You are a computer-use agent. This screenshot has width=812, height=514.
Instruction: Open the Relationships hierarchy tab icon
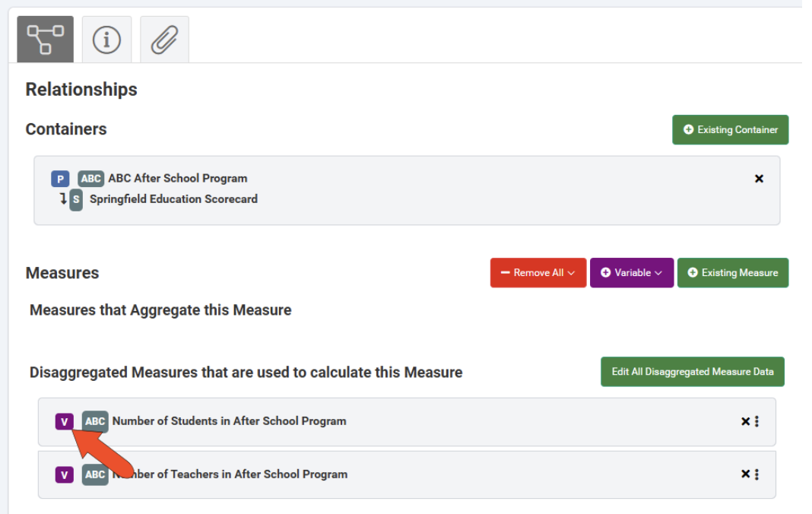46,40
